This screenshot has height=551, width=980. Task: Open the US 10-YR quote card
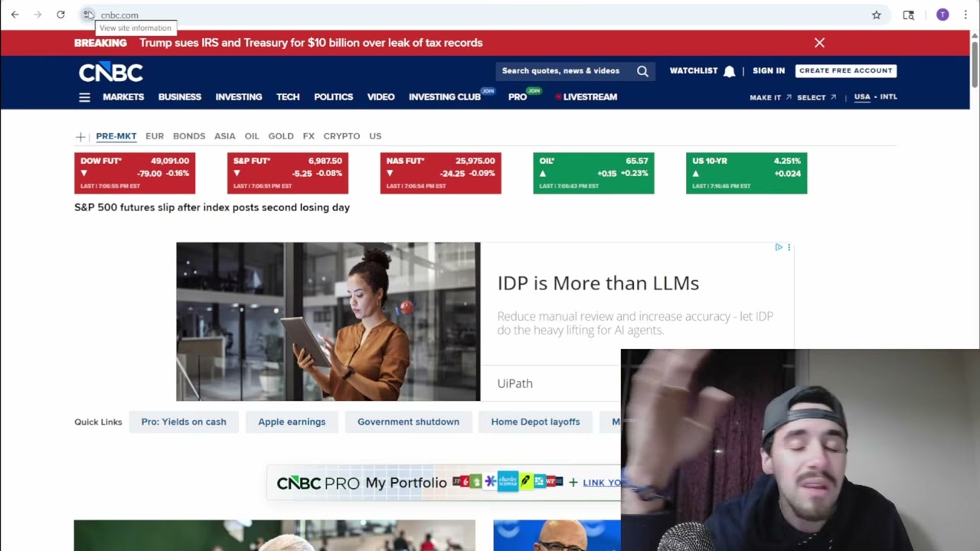pos(746,173)
